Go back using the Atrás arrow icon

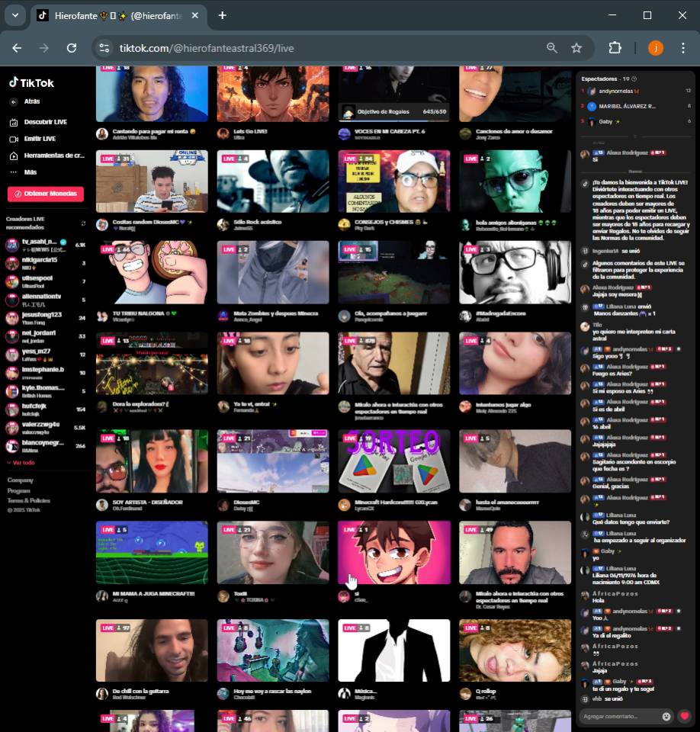tap(14, 101)
